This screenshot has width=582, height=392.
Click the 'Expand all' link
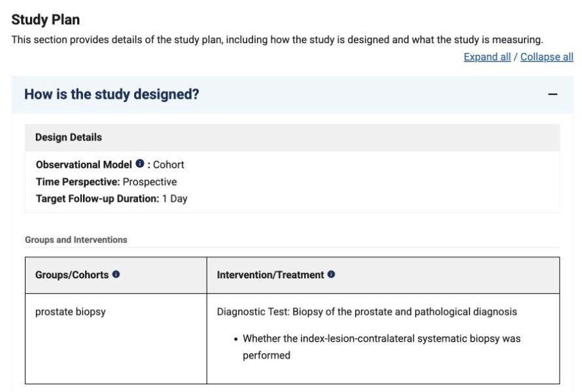(487, 57)
